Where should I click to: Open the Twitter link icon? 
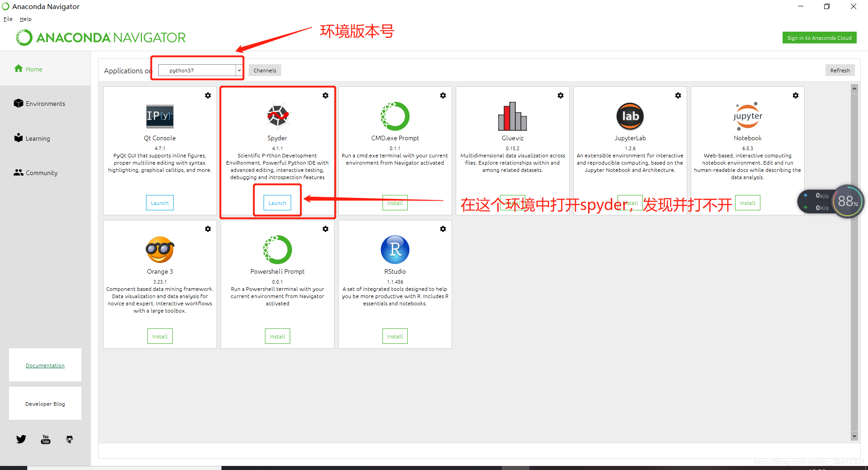click(x=21, y=439)
